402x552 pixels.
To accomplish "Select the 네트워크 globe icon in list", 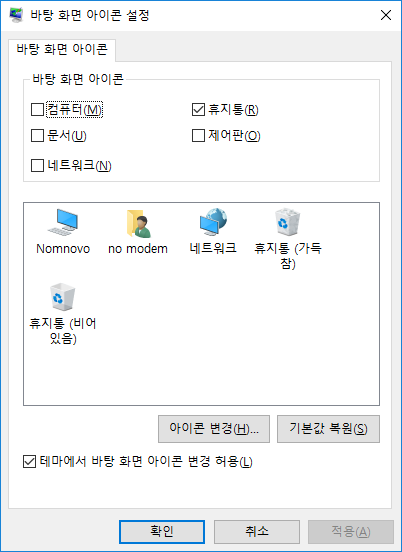I will point(213,222).
